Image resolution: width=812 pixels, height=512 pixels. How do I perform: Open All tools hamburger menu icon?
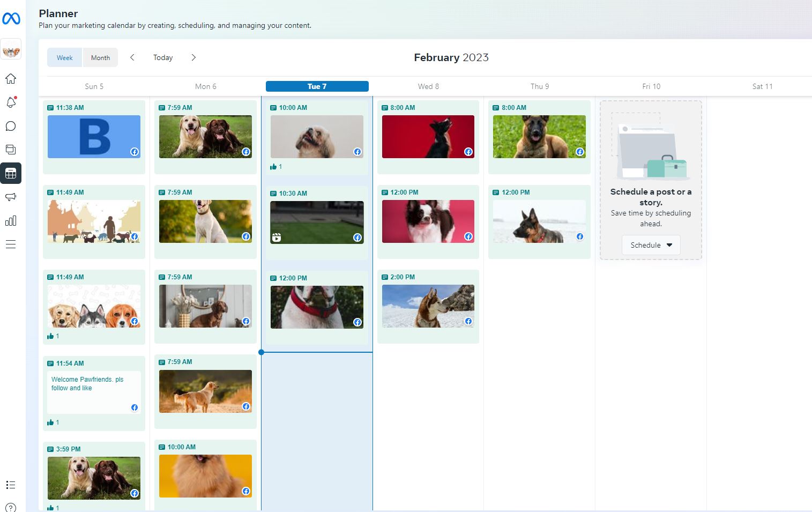(x=11, y=244)
